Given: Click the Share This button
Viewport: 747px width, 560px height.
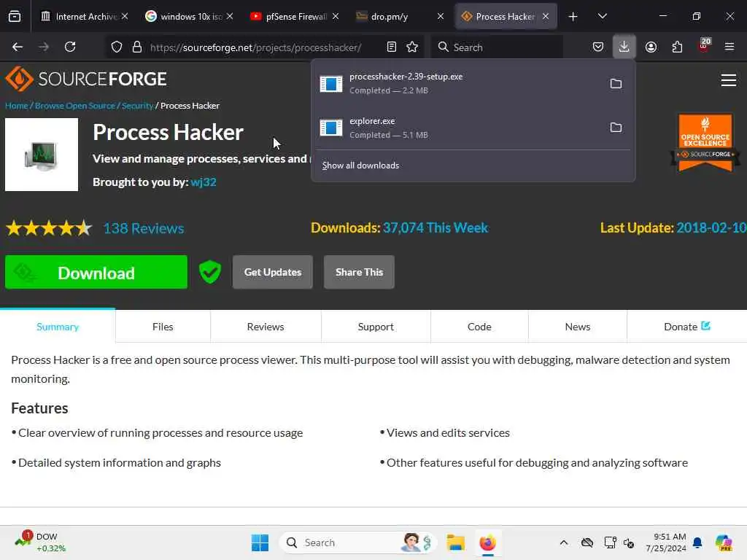Looking at the screenshot, I should coord(359,272).
